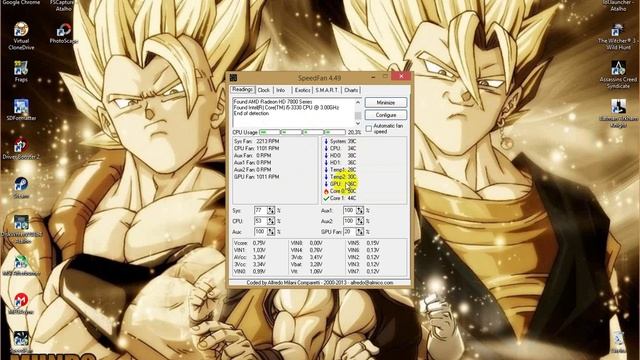Image resolution: width=640 pixels, height=360 pixels.
Task: Click the green checkmark beside Core 1
Action: click(326, 198)
